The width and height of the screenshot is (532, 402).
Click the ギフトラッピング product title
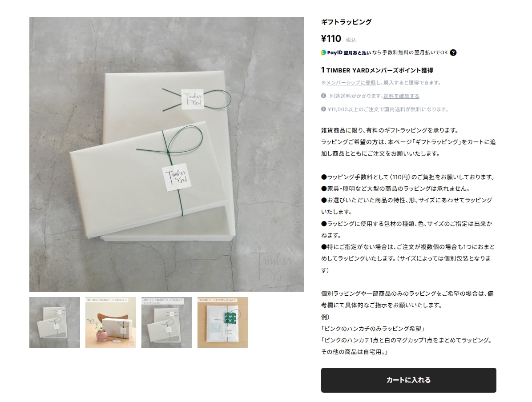346,22
